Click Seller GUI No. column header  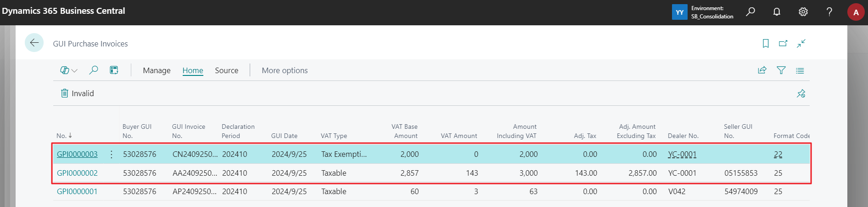(x=738, y=131)
